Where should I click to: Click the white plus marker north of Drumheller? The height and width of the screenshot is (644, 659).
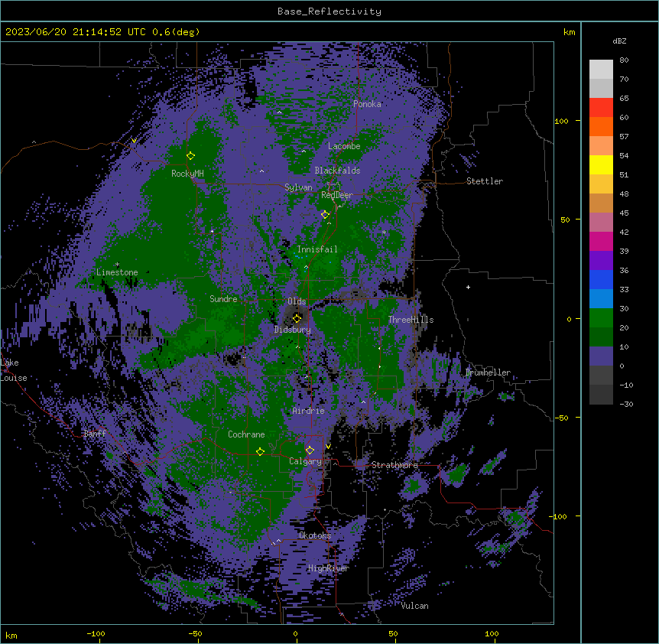tap(468, 287)
